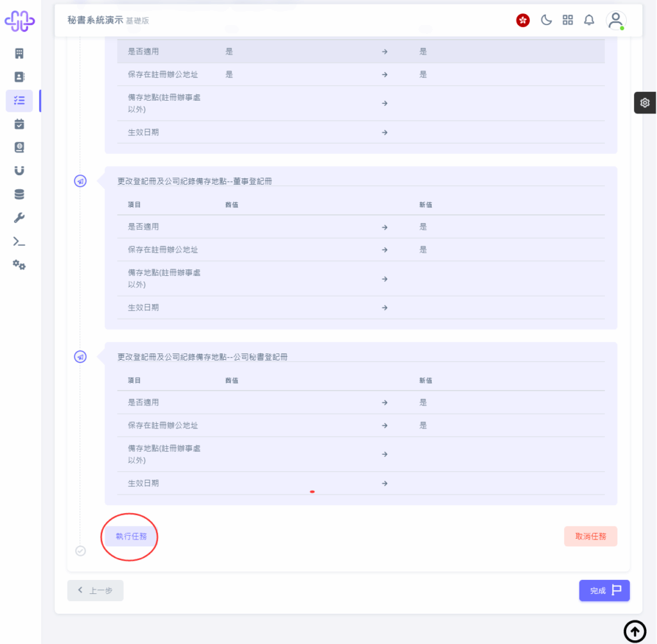Click the paper-plane icon beside 公司秘書登記冊 section
The image size is (657, 644).
[80, 357]
